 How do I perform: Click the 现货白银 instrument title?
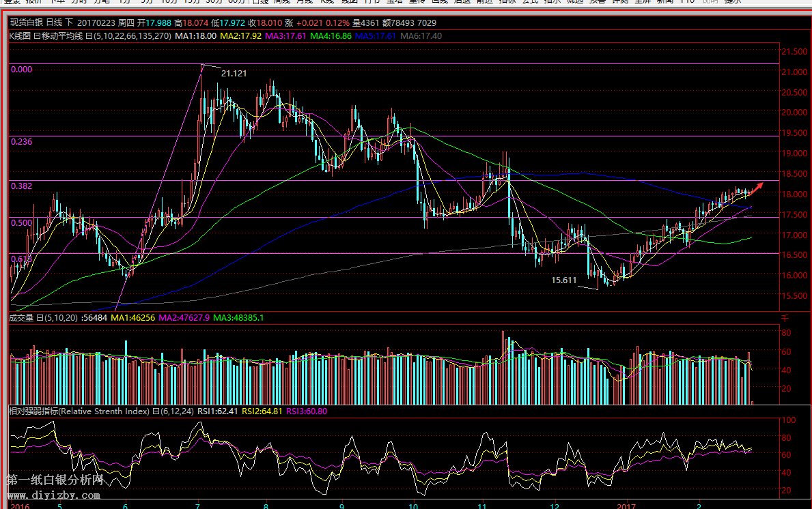tap(25, 23)
